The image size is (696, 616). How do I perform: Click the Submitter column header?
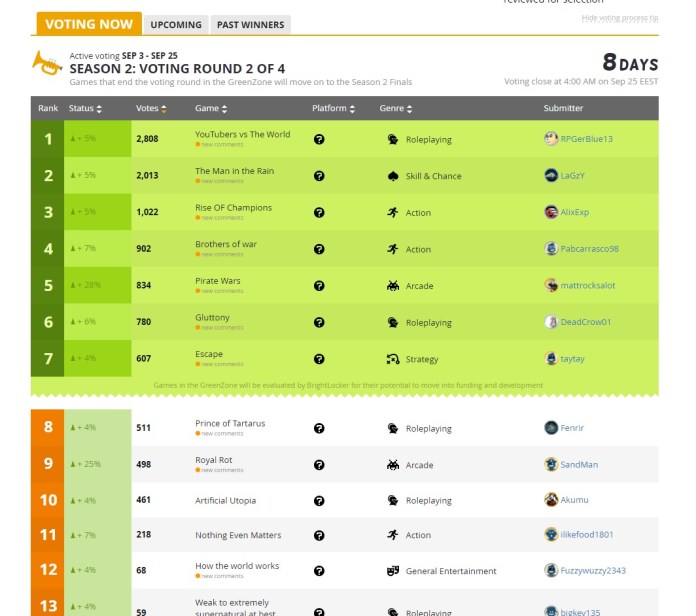tap(563, 108)
